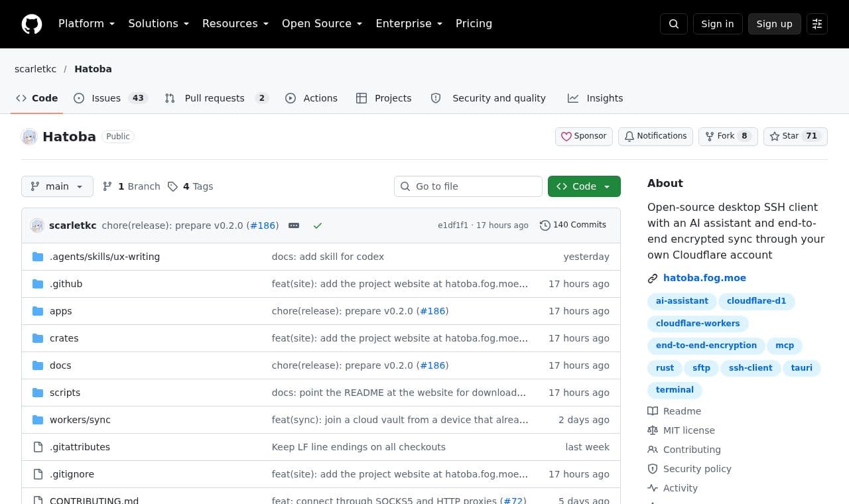Open the Actions tab
The image size is (849, 504).
[x=311, y=98]
